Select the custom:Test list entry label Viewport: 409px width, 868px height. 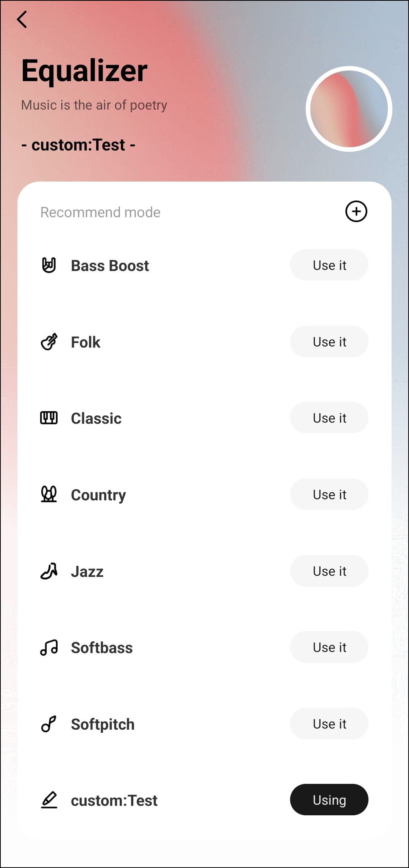[x=114, y=801]
